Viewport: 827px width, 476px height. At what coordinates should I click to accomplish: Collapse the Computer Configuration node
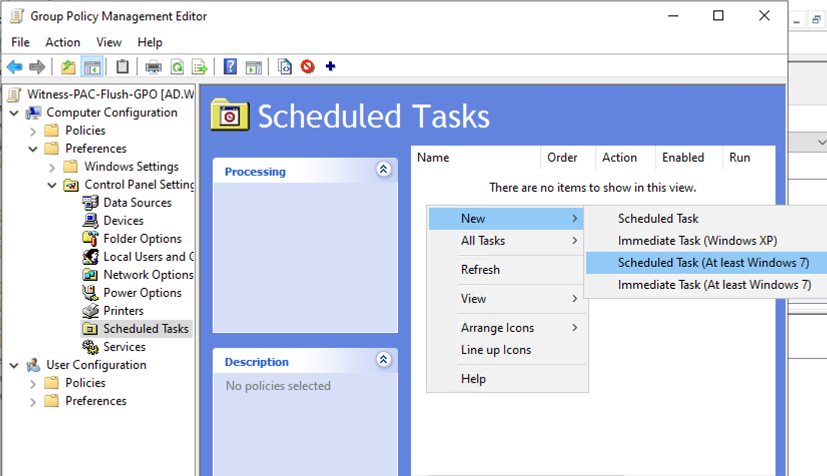pos(14,113)
